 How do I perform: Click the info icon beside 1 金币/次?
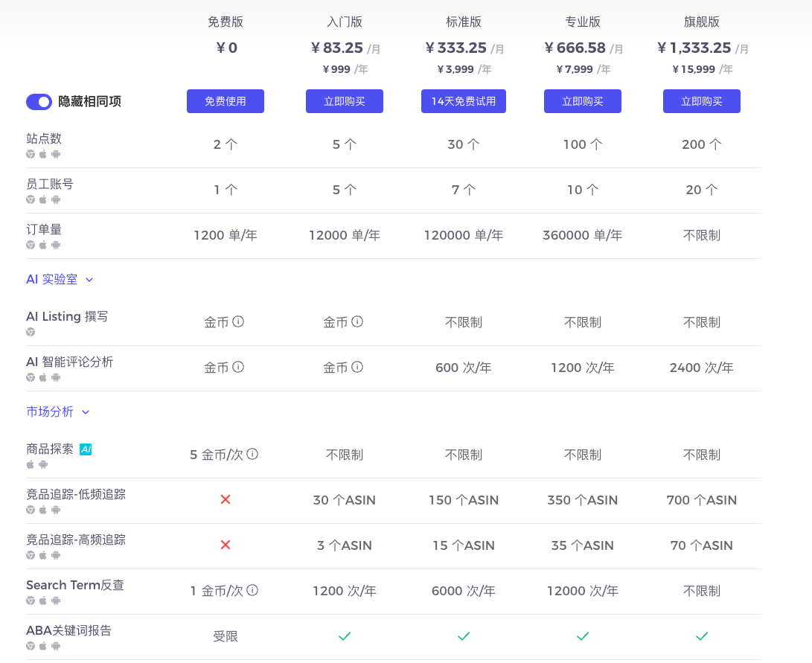pos(252,591)
